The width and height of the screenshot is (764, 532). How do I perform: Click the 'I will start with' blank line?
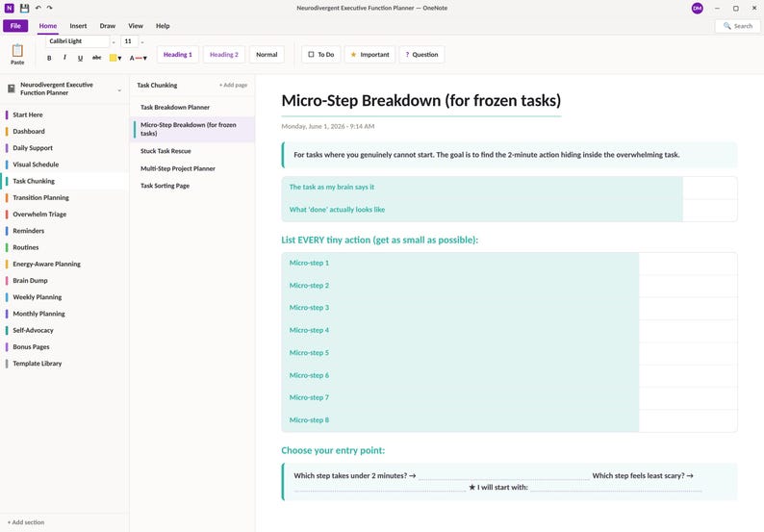617,487
